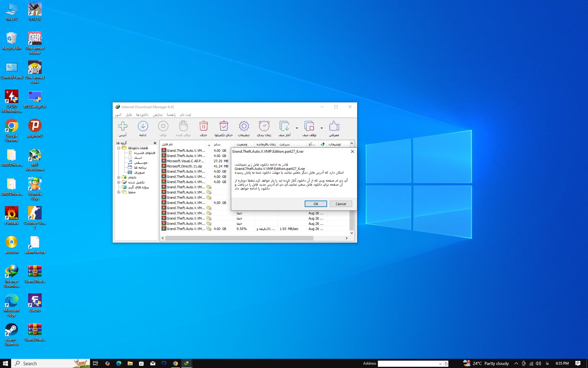Open the Scheduler clock toolbar icon
Screen dimensions: 588x368
coord(264,126)
